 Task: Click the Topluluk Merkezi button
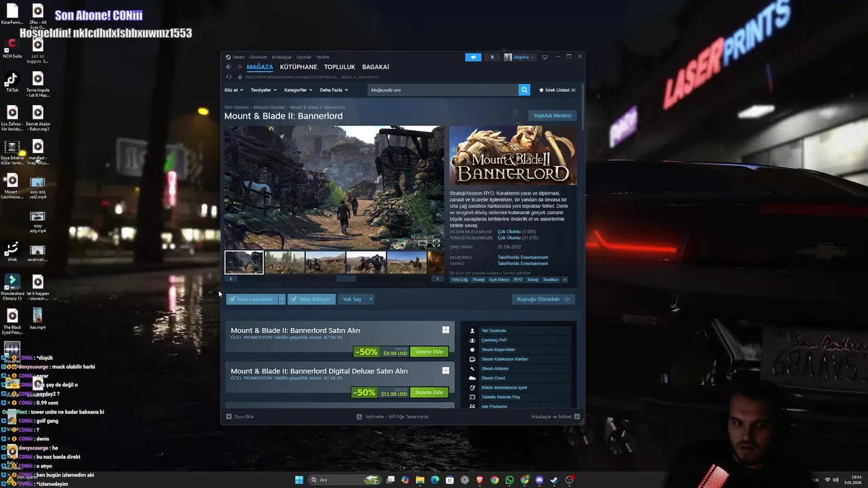point(552,115)
